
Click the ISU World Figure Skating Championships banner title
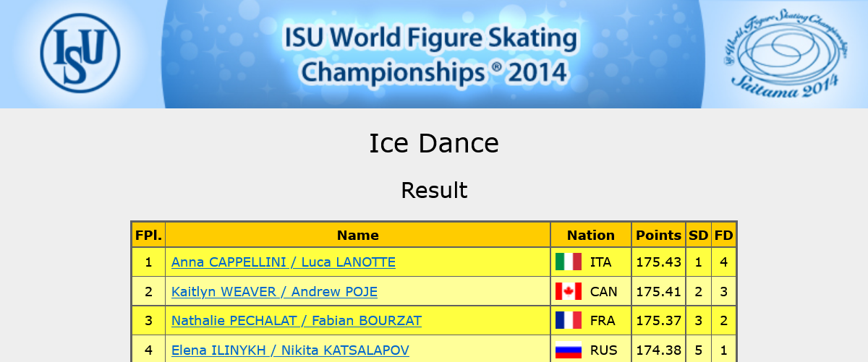tap(431, 54)
